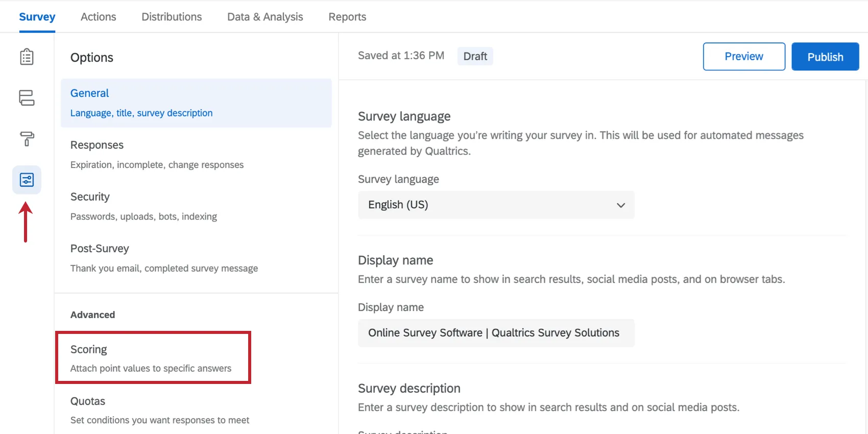
Task: Switch to the Actions tab
Action: 98,17
